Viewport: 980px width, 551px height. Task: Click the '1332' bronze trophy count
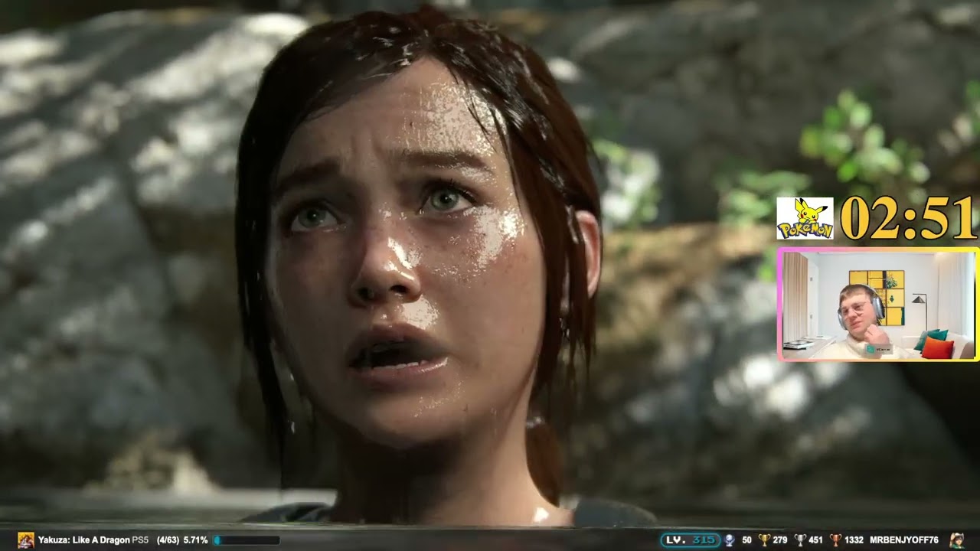854,540
